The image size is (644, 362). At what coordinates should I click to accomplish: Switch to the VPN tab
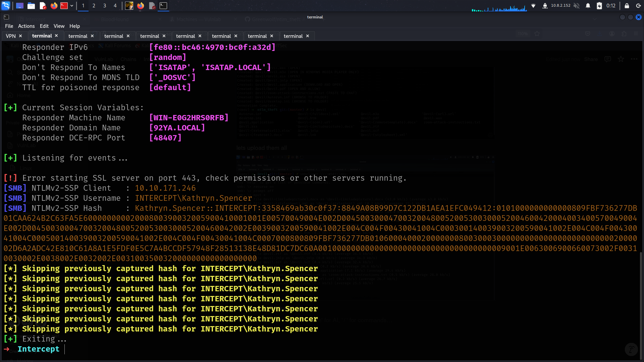(11, 36)
